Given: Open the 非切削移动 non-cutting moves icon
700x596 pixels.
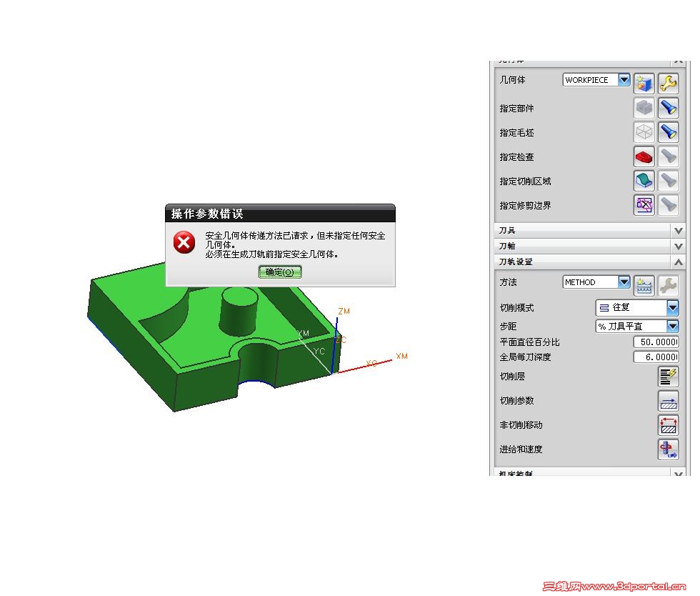Looking at the screenshot, I should click(x=669, y=425).
